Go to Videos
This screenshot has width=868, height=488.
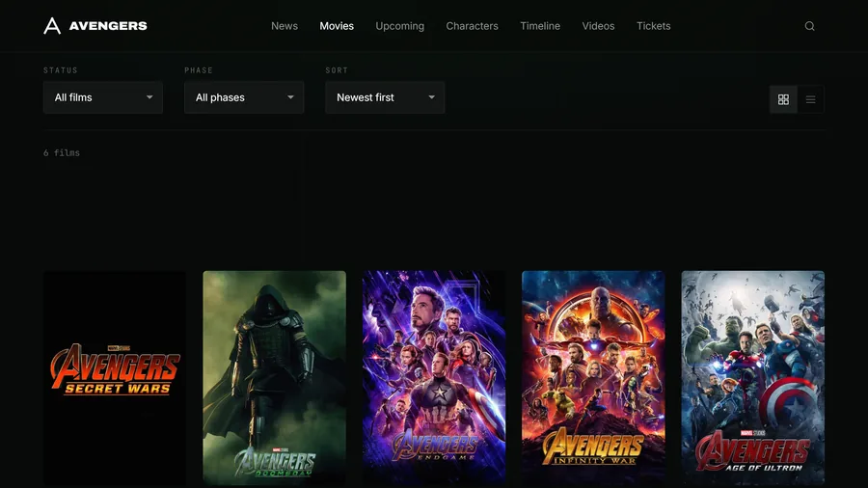tap(598, 26)
